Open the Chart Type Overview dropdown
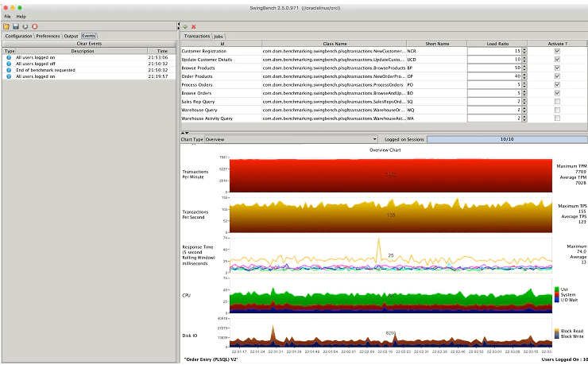This screenshot has height=365, width=588. [x=291, y=139]
